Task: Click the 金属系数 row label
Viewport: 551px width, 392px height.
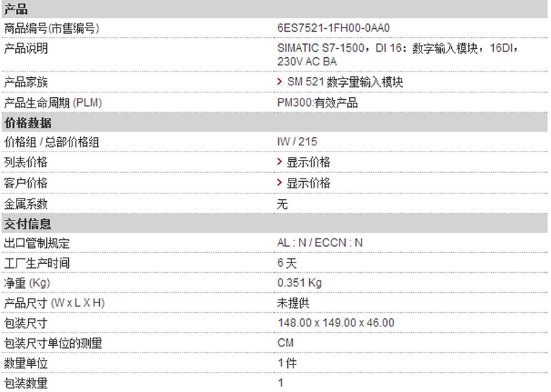Action: pyautogui.click(x=25, y=204)
